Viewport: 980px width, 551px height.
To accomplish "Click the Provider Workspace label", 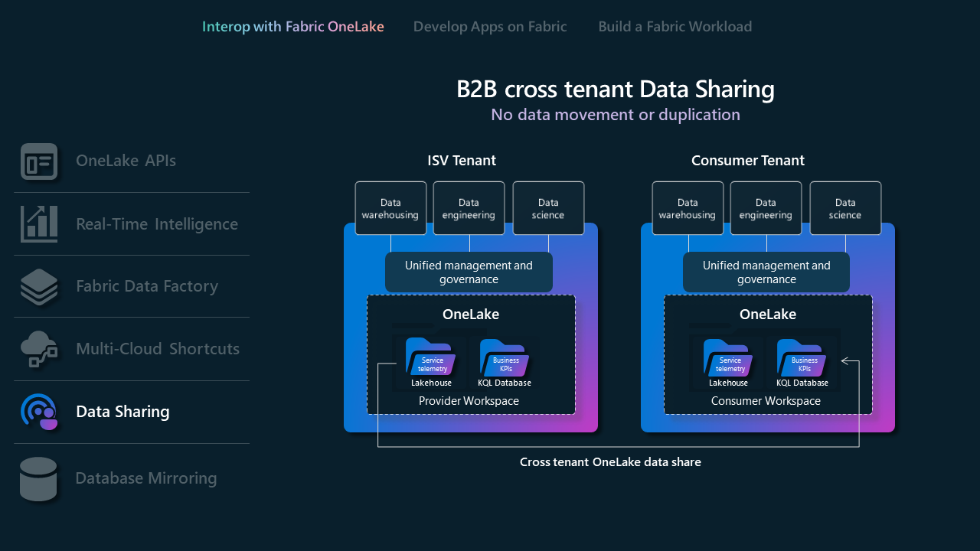I will tap(469, 400).
